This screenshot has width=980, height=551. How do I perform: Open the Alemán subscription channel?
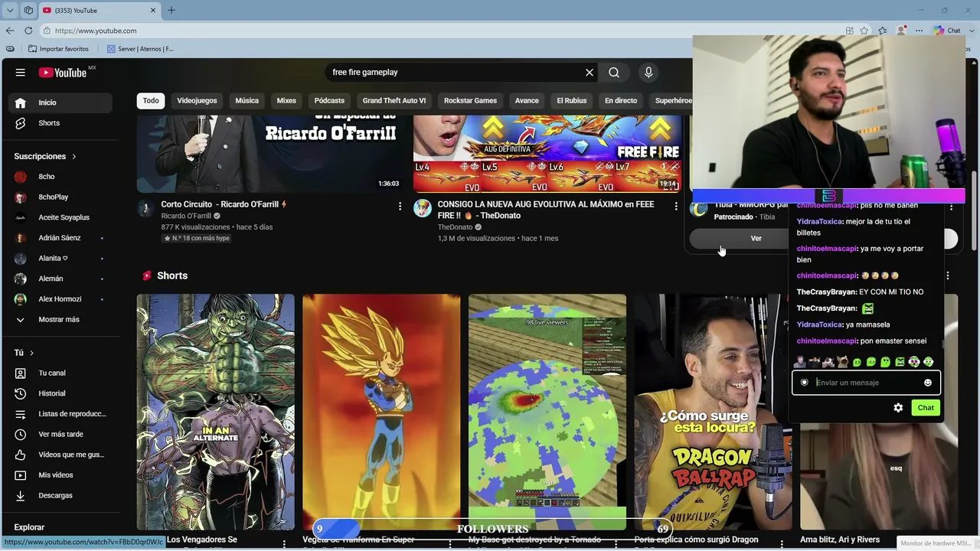pyautogui.click(x=60, y=279)
